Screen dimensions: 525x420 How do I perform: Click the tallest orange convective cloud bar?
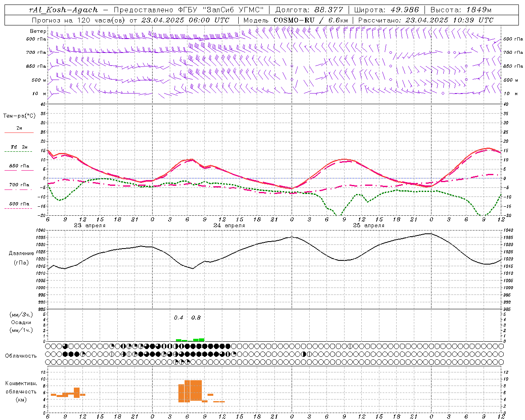193,390
